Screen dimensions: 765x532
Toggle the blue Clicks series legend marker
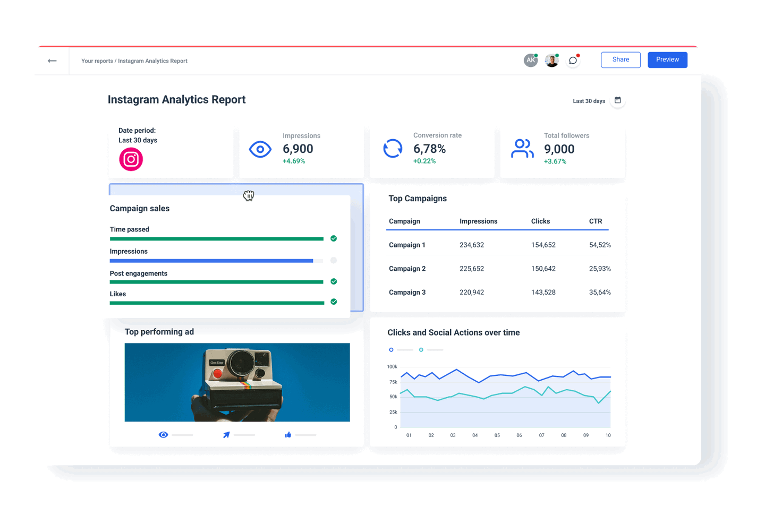click(391, 350)
